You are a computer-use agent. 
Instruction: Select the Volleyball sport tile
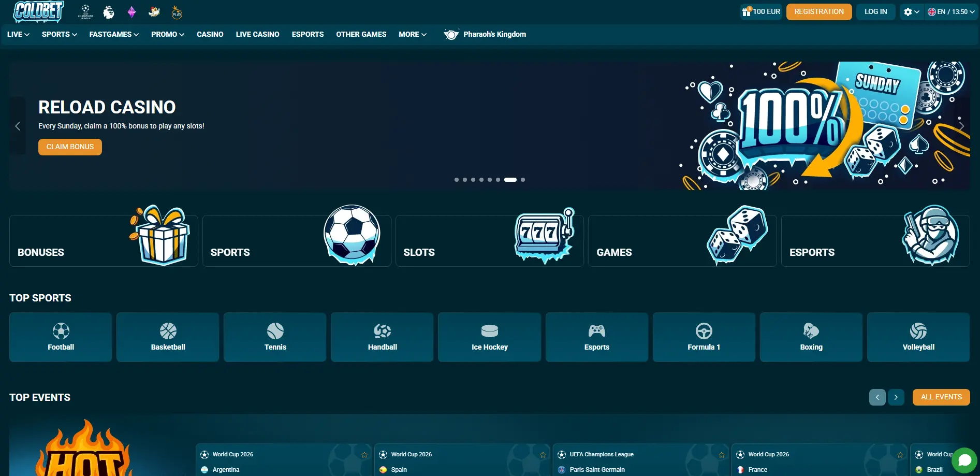(918, 337)
